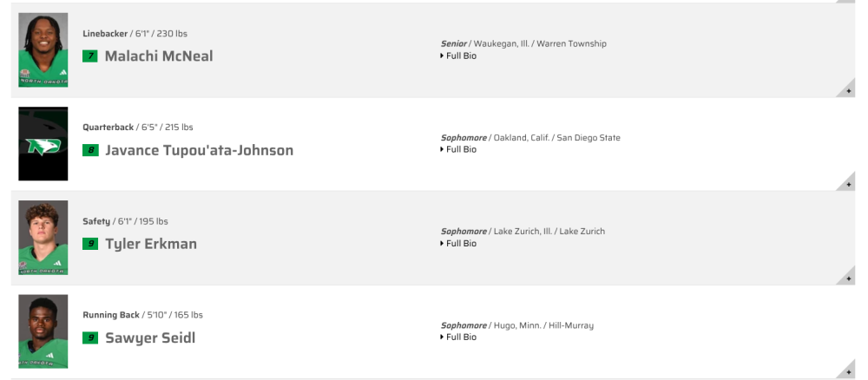Image resolution: width=868 pixels, height=380 pixels.
Task: Open Full Bio for Tyler Erkman
Action: [458, 244]
